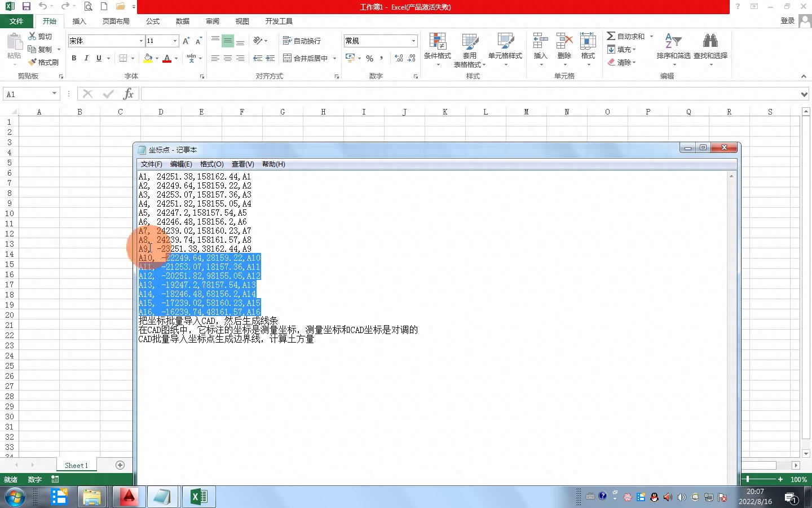Open the number format dropdown showing 常规

[x=413, y=41]
